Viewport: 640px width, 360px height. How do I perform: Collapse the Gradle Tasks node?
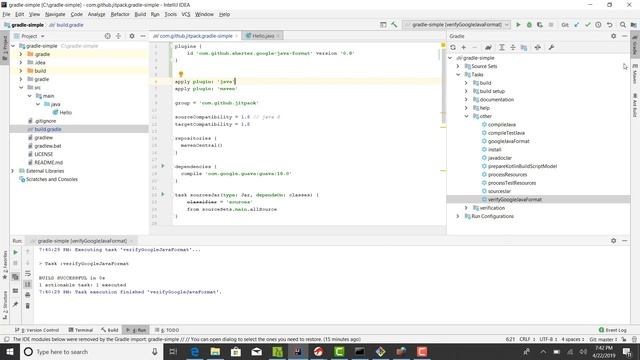[458, 75]
